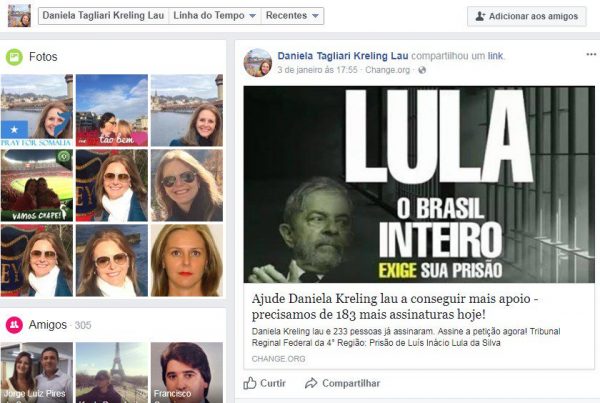
Task: Open the 3 de janeiro timestamp link
Action: coord(317,70)
